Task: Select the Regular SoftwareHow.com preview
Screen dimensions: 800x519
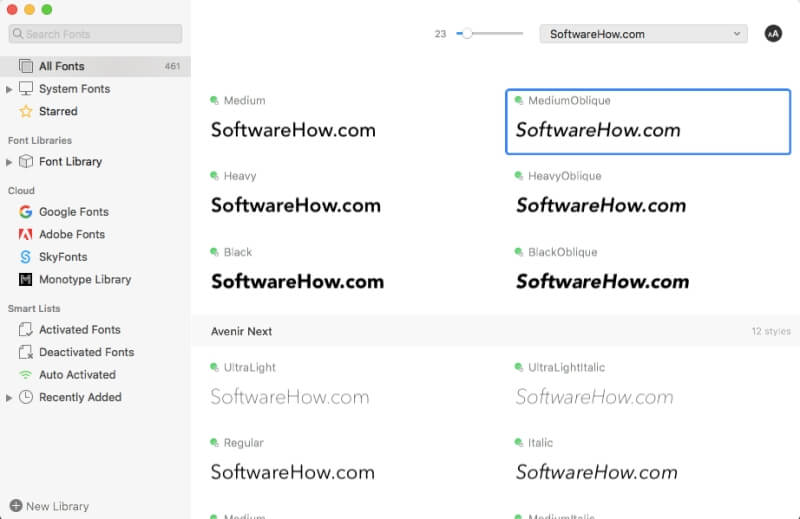Action: pyautogui.click(x=293, y=472)
